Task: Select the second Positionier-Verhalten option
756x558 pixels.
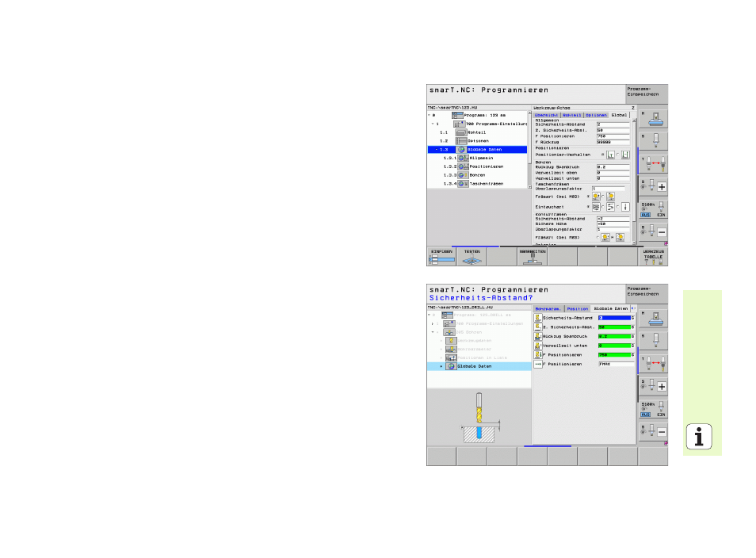Action: click(x=625, y=155)
